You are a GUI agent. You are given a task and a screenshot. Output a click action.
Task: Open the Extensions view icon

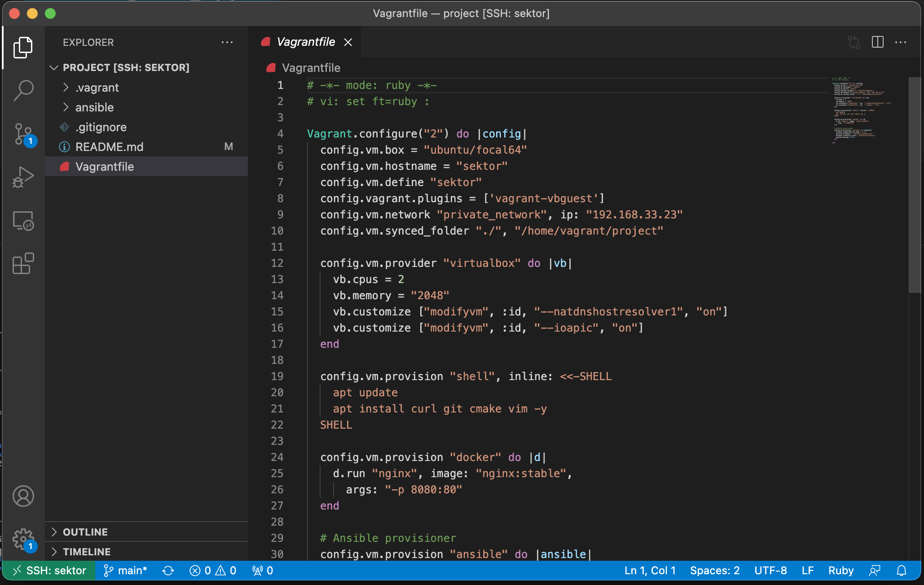tap(23, 263)
